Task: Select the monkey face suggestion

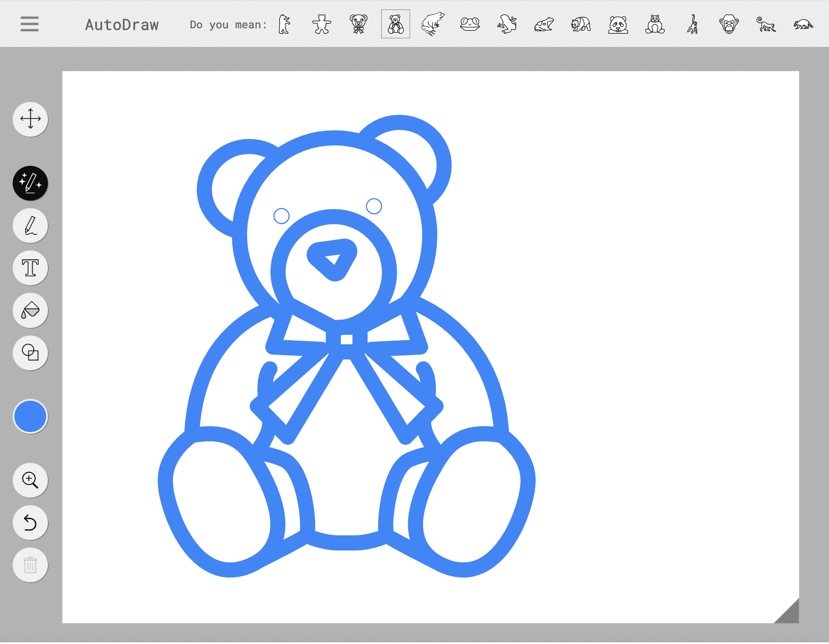Action: [x=729, y=24]
